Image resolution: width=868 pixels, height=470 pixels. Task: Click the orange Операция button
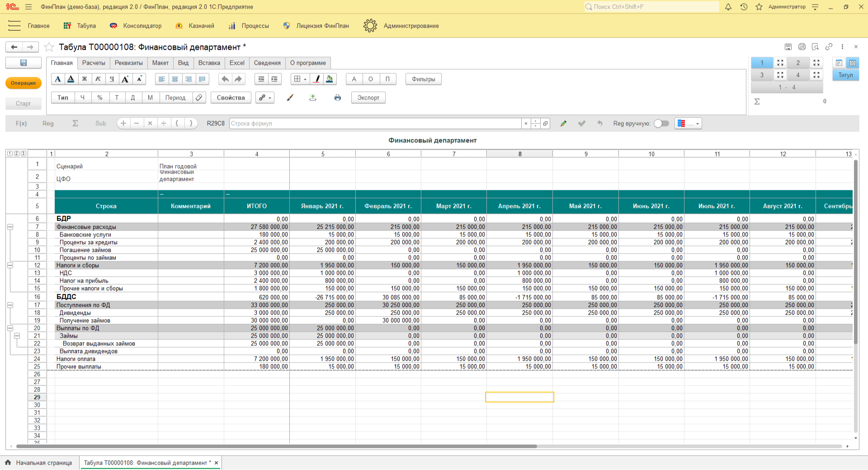point(24,83)
